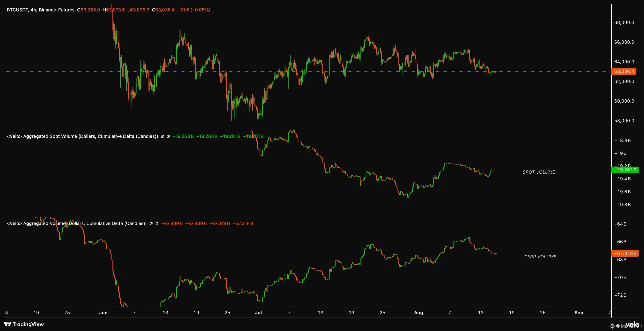Image resolution: width=644 pixels, height=331 pixels.
Task: Click the Sep label on the time axis
Action: pos(579,313)
